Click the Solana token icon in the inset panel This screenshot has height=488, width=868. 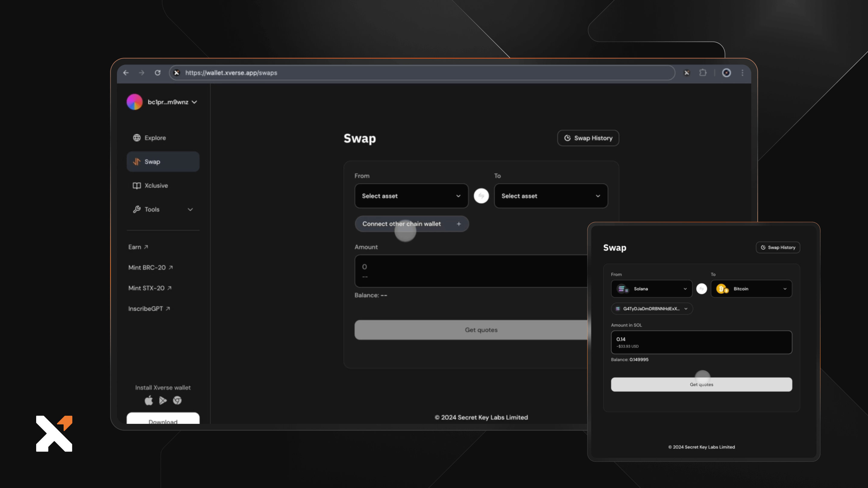point(622,289)
